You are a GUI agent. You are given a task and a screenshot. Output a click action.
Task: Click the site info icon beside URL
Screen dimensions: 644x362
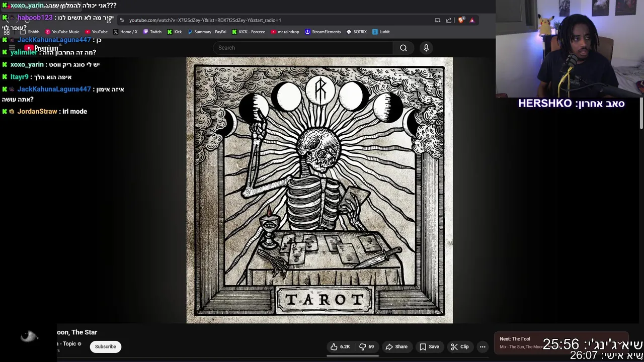tap(122, 20)
